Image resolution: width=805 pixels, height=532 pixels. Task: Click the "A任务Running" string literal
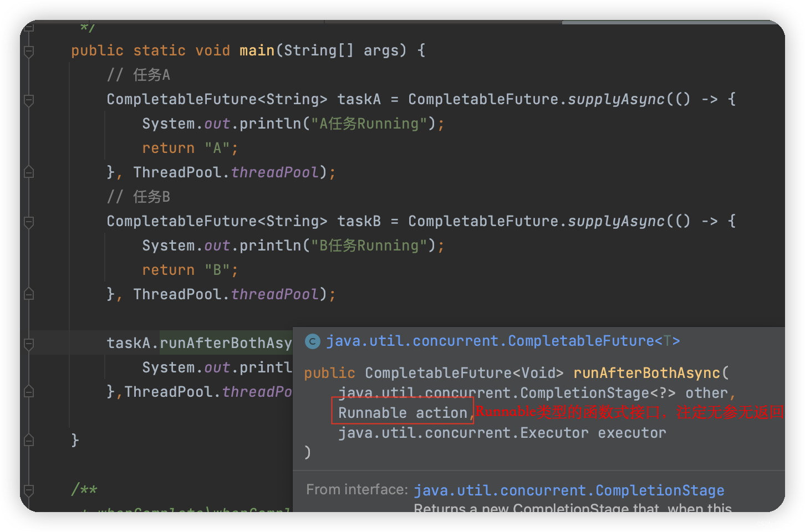[x=369, y=124]
